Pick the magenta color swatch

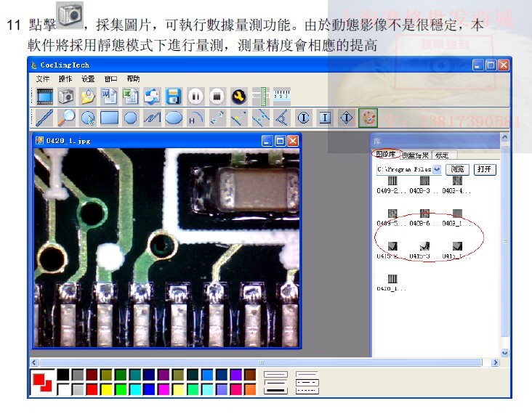(x=164, y=389)
